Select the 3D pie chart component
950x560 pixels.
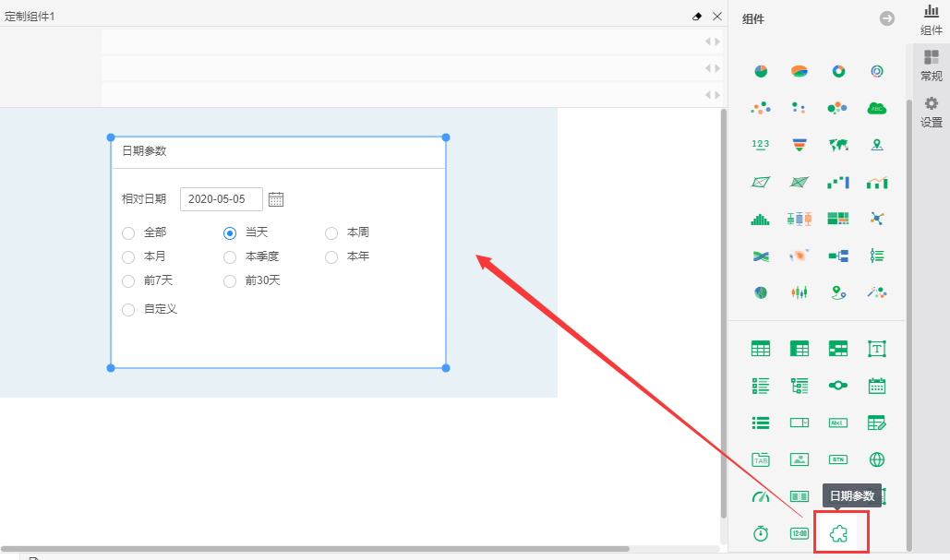tap(800, 71)
